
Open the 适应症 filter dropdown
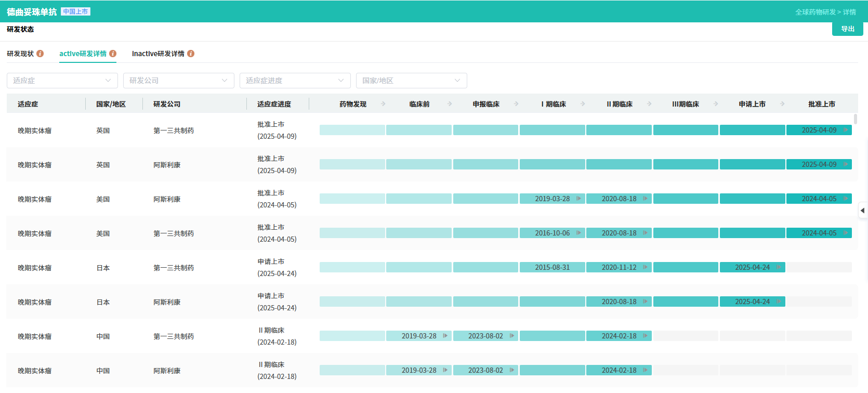click(x=62, y=81)
